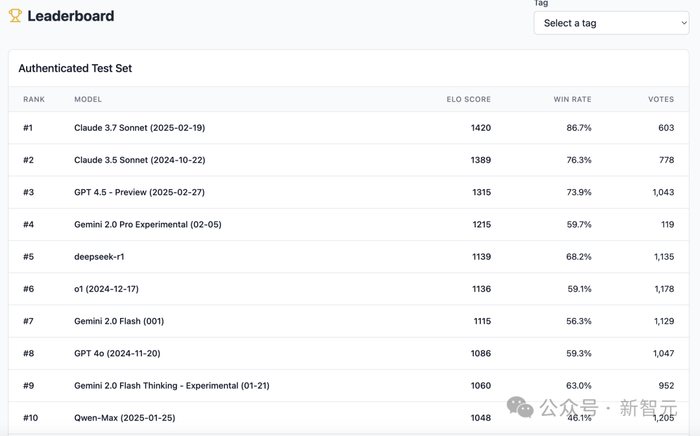Click the Authenticated Test Set heading
The width and height of the screenshot is (700, 436).
pos(75,69)
